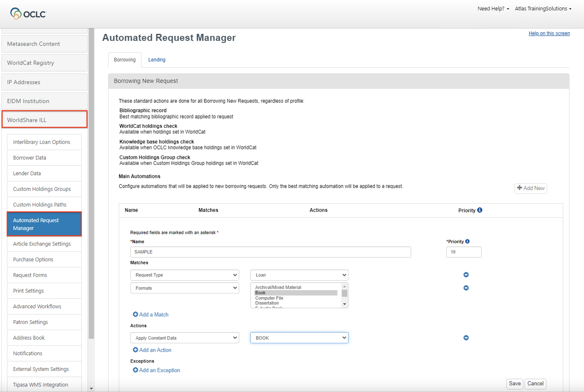Click the Add an Action plus icon

(x=135, y=350)
